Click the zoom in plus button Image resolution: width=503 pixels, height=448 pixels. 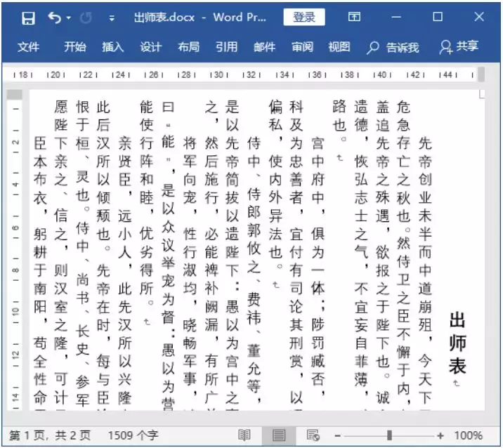coord(440,435)
